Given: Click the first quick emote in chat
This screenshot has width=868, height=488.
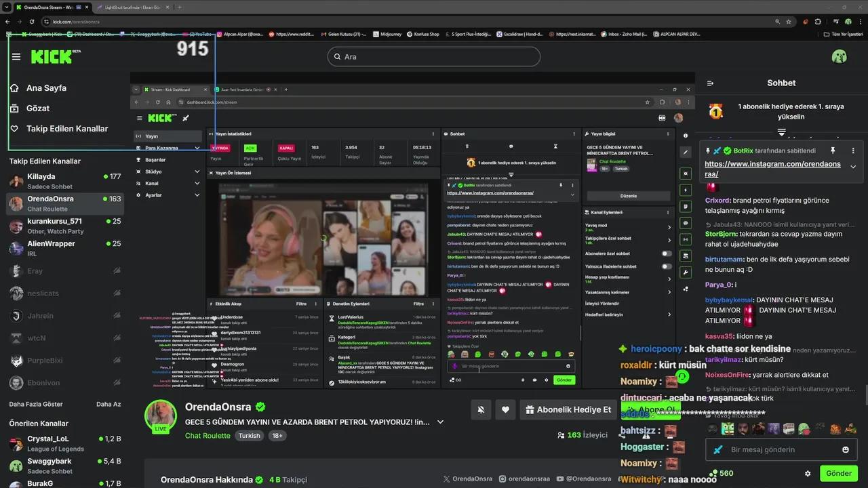Looking at the screenshot, I should pos(712,428).
